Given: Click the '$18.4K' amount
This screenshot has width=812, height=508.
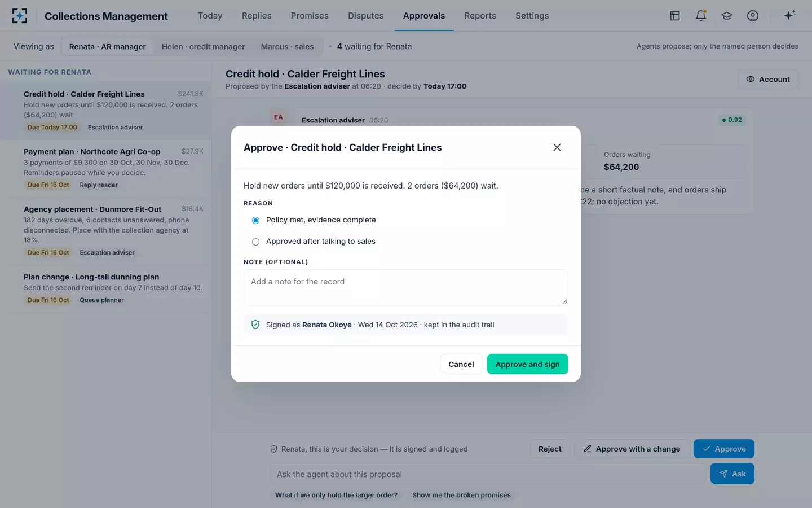Looking at the screenshot, I should click(192, 209).
